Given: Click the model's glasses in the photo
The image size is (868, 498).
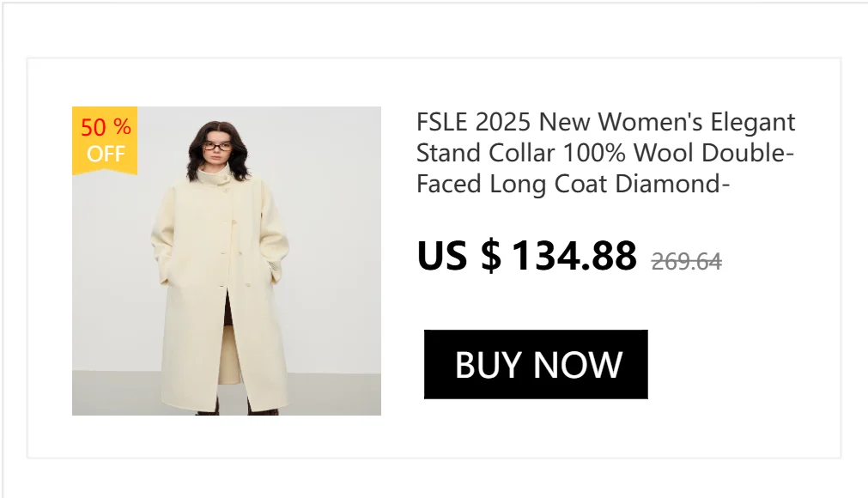Looking at the screenshot, I should (x=217, y=147).
